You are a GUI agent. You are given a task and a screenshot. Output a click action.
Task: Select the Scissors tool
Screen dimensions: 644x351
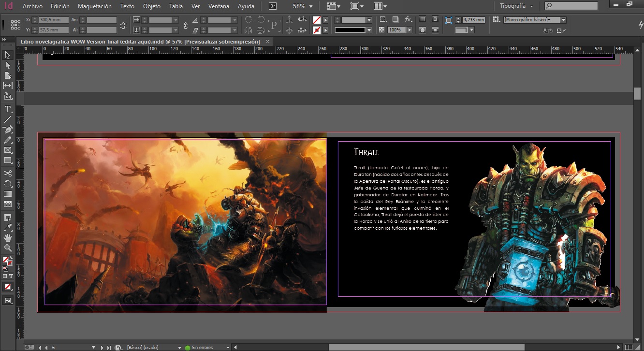click(8, 173)
